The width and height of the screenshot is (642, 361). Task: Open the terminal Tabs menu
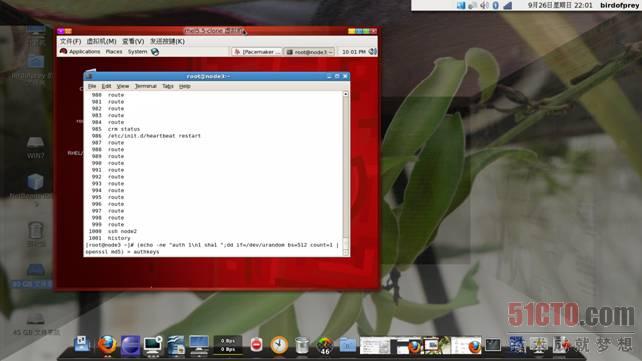(x=167, y=86)
